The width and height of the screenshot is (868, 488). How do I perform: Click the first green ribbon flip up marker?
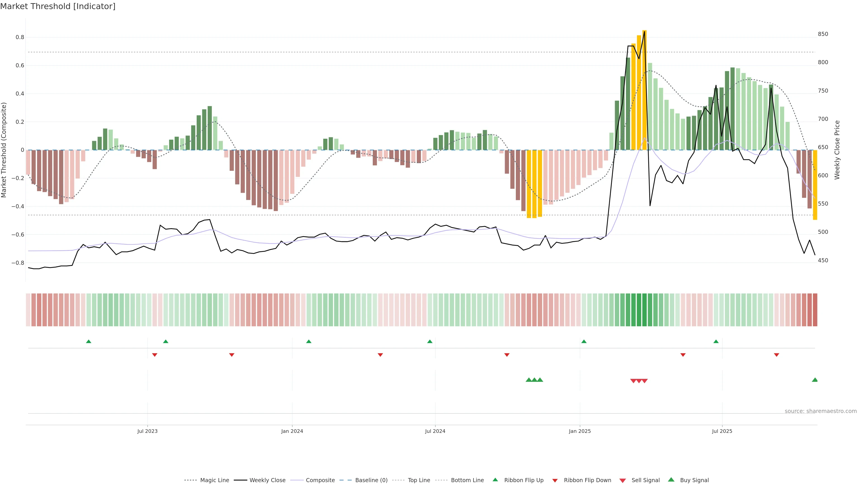[89, 342]
